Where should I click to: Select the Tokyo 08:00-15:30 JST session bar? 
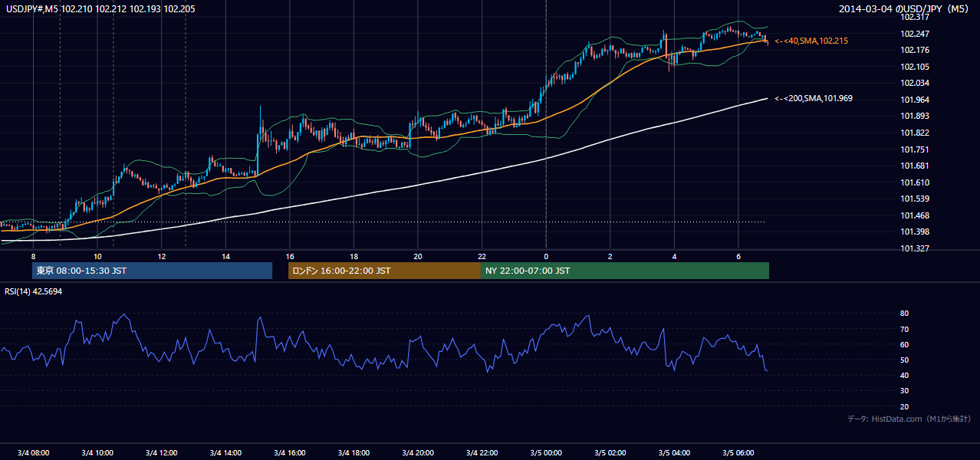click(x=152, y=271)
